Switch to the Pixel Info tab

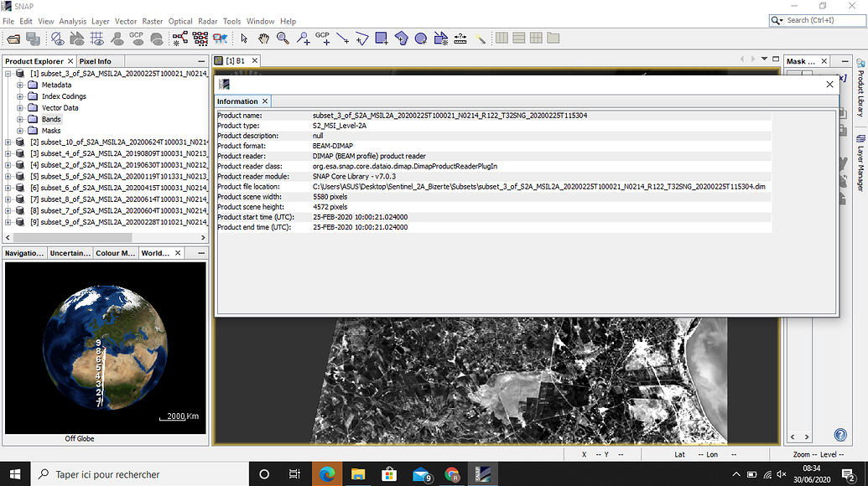[95, 60]
